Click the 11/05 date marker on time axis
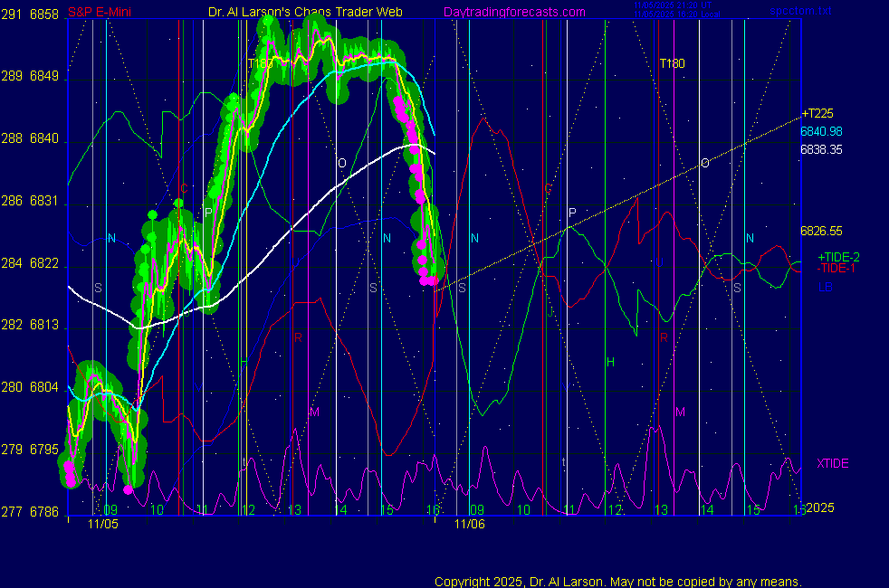Viewport: 889px width, 588px height. click(x=103, y=523)
